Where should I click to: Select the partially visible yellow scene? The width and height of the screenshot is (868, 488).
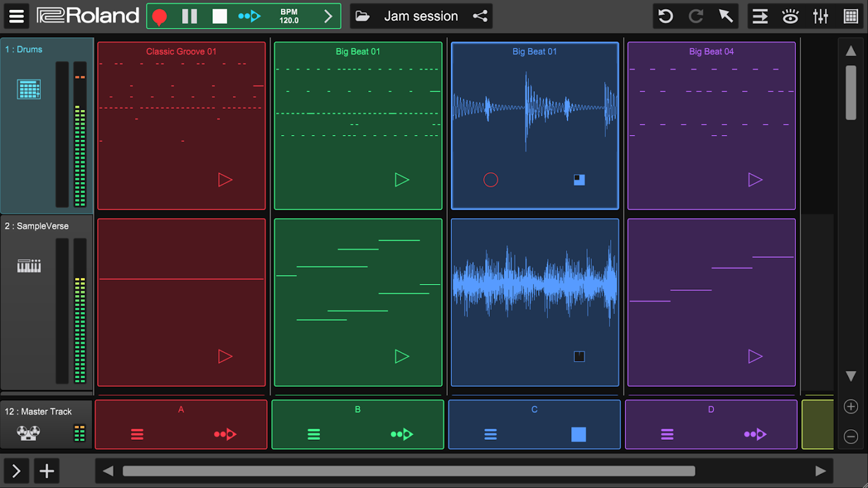coord(818,424)
